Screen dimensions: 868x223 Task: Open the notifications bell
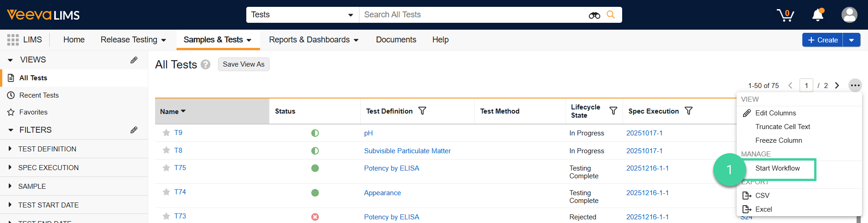point(818,15)
